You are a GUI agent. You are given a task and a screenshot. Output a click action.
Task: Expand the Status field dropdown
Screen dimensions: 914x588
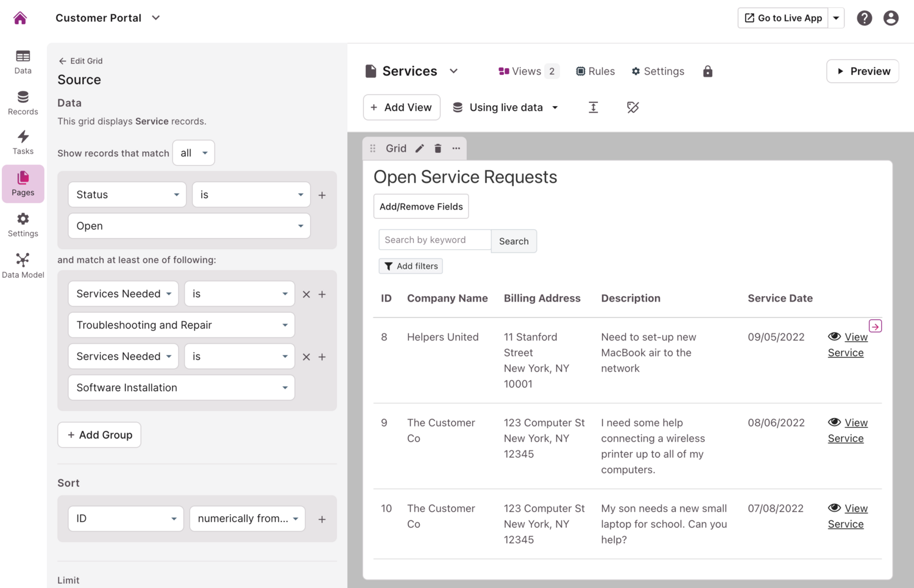pos(127,195)
